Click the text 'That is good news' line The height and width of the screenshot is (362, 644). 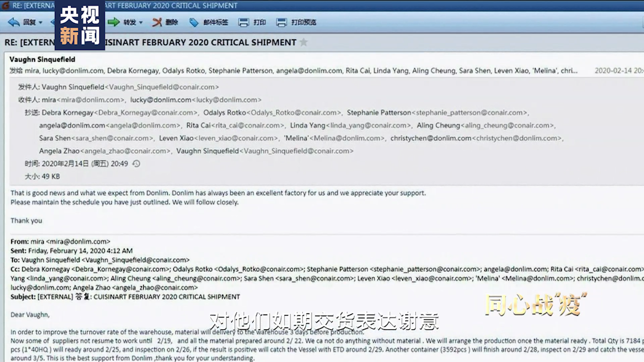218,193
